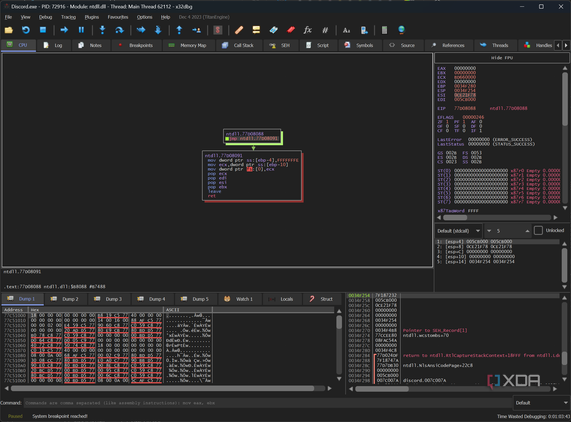Open the Scylla plugin icon
This screenshot has width=571, height=422.
coord(218,30)
